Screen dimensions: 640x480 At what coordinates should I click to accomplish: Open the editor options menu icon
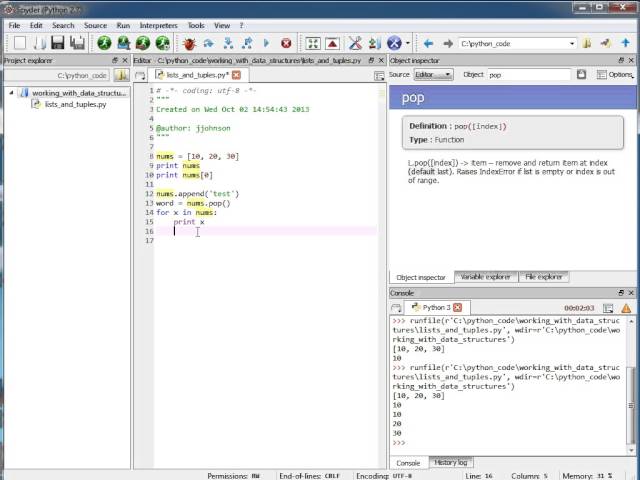click(x=379, y=76)
